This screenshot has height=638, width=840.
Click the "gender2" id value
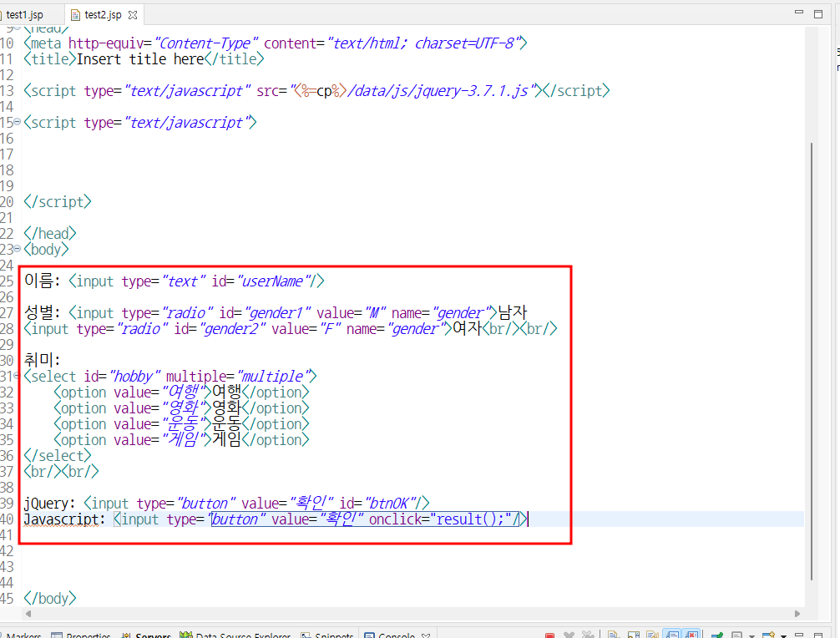[x=231, y=328]
